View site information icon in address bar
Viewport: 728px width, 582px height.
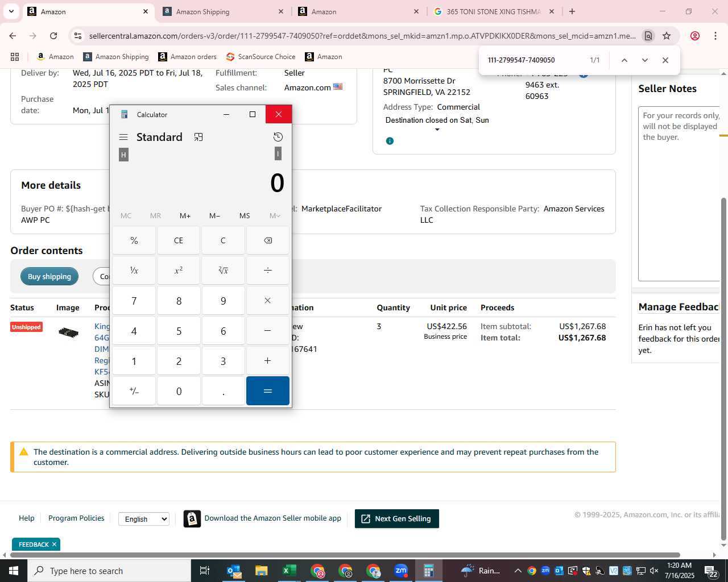[x=78, y=36]
